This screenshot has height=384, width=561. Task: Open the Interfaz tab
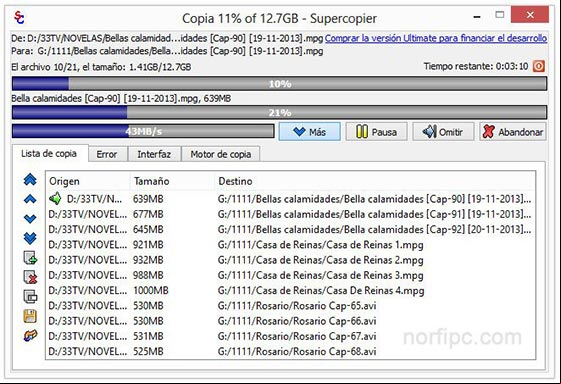(x=154, y=154)
